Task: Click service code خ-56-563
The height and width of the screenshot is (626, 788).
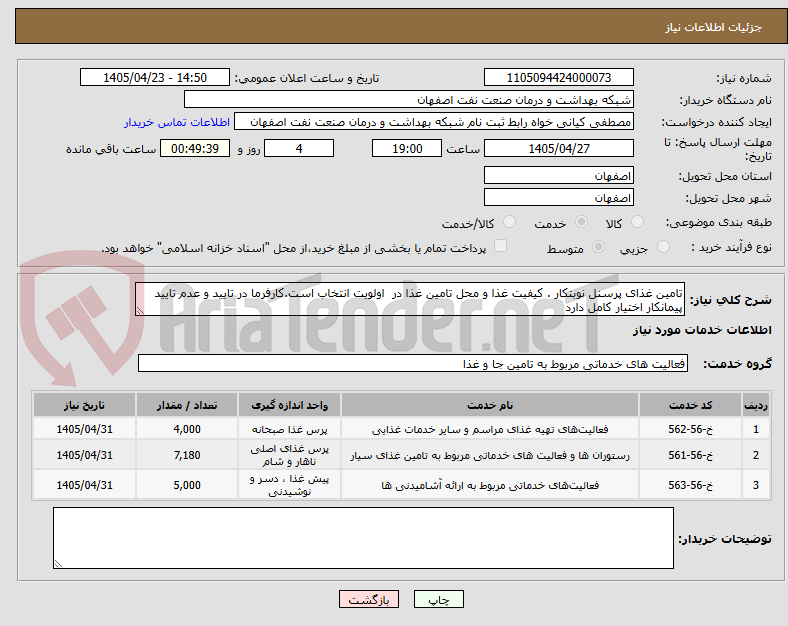Action: pos(691,485)
